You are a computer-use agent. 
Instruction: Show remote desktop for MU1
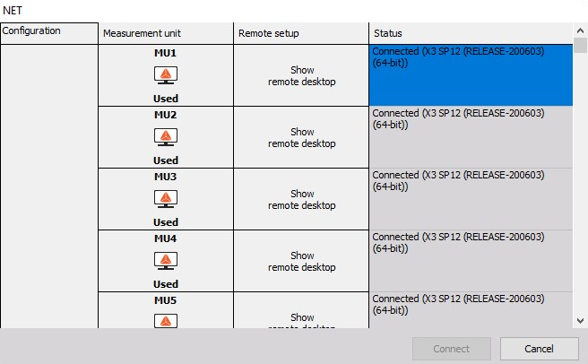(301, 76)
